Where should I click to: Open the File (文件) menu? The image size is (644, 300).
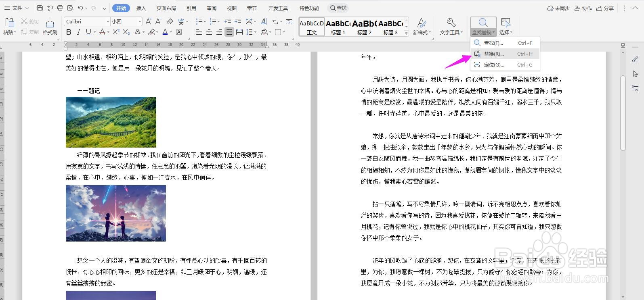17,8
